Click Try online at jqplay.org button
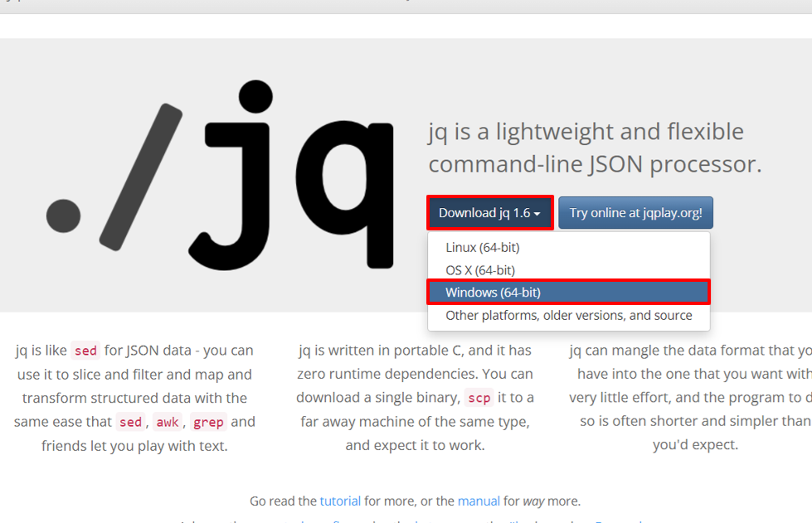The image size is (812, 523). tap(635, 213)
